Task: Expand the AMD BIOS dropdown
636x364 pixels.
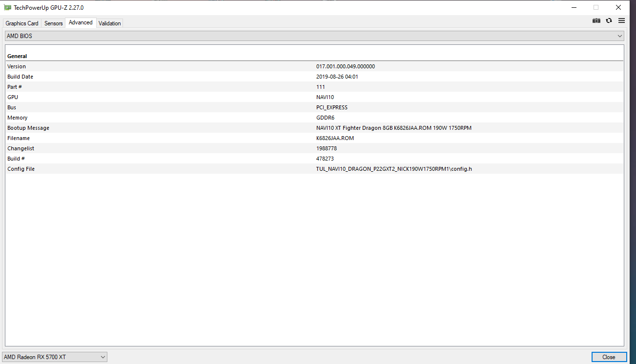Action: [314, 36]
